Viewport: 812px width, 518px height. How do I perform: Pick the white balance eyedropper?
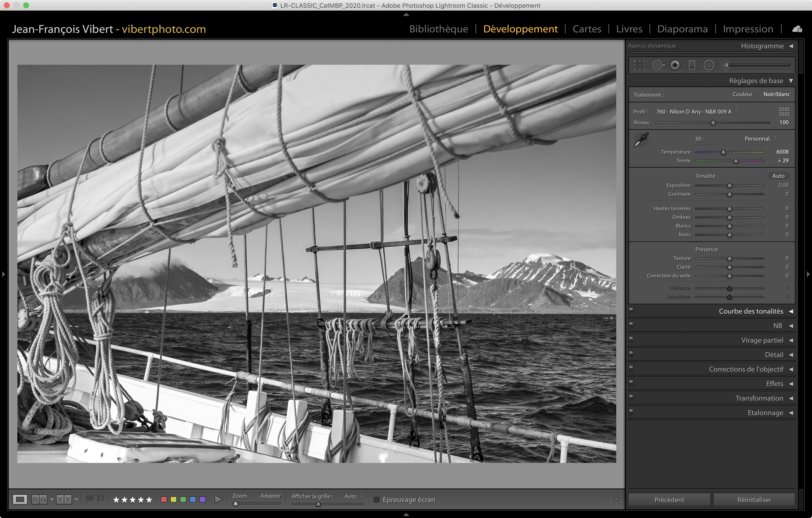click(641, 139)
